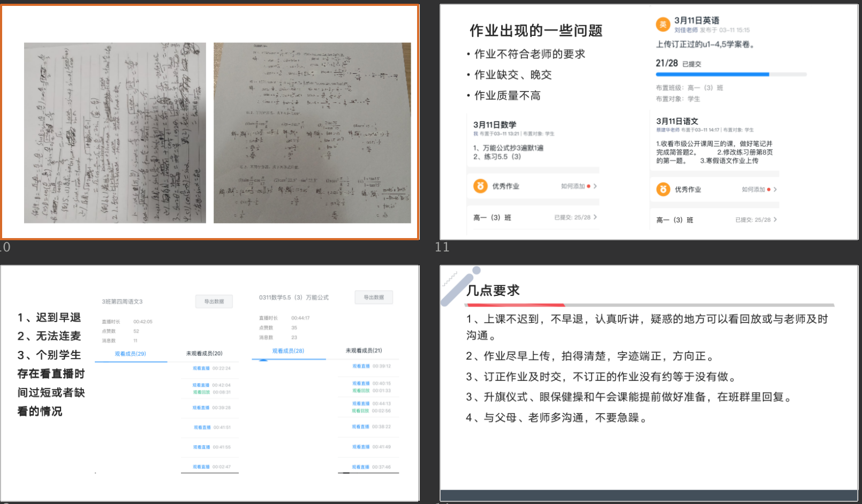Click 高一（3）班 row in the 语文 card
Screen dimensions: 862x504
[715, 220]
